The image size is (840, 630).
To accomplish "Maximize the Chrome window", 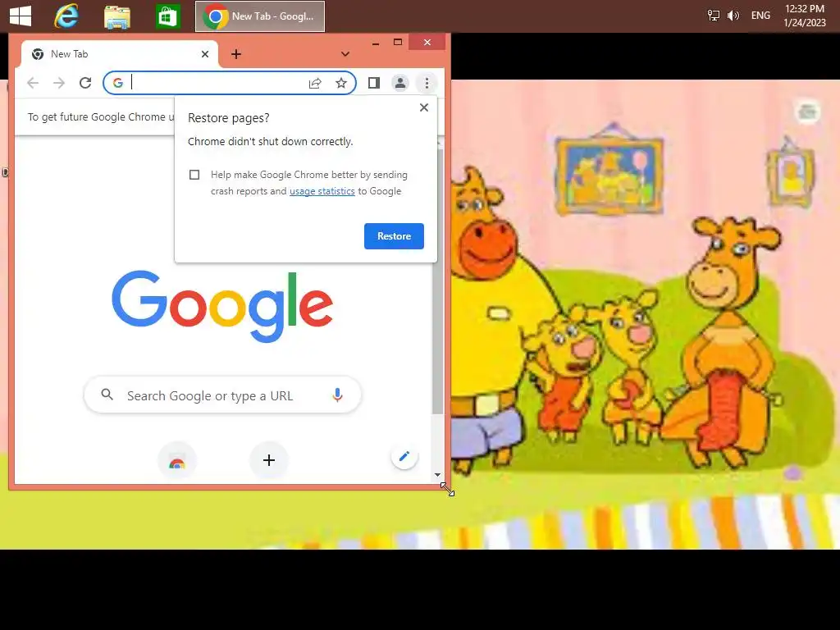I will (398, 43).
